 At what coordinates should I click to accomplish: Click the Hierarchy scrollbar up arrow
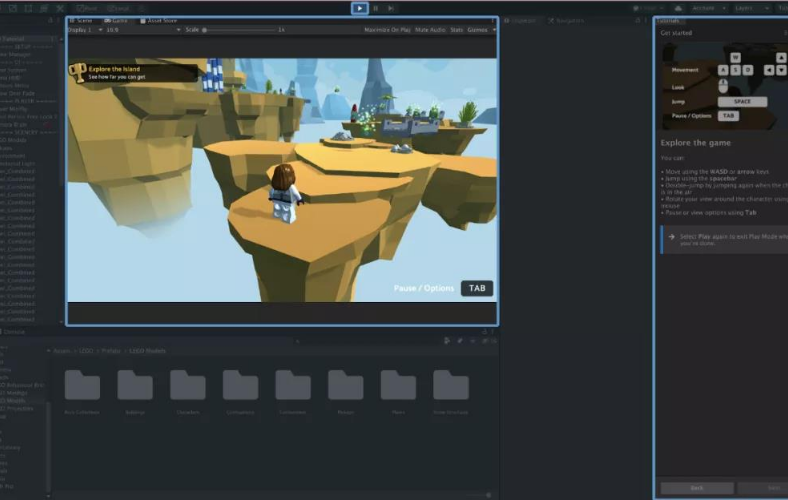pyautogui.click(x=61, y=39)
